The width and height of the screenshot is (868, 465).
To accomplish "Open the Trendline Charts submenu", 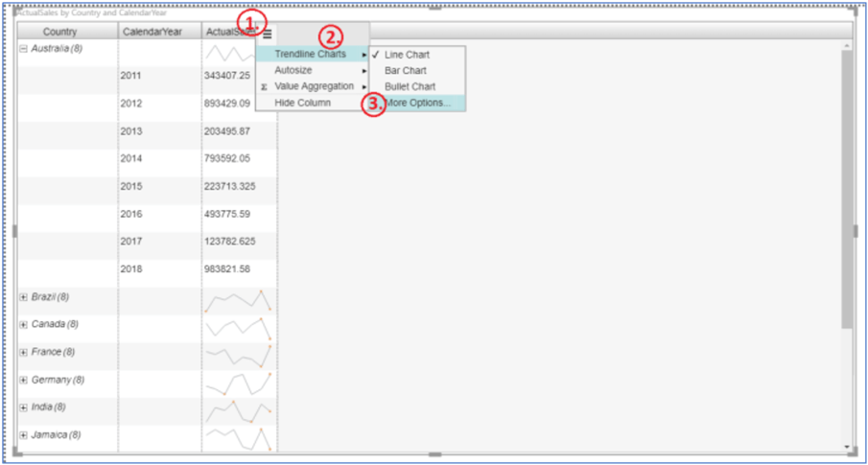I will tap(313, 55).
